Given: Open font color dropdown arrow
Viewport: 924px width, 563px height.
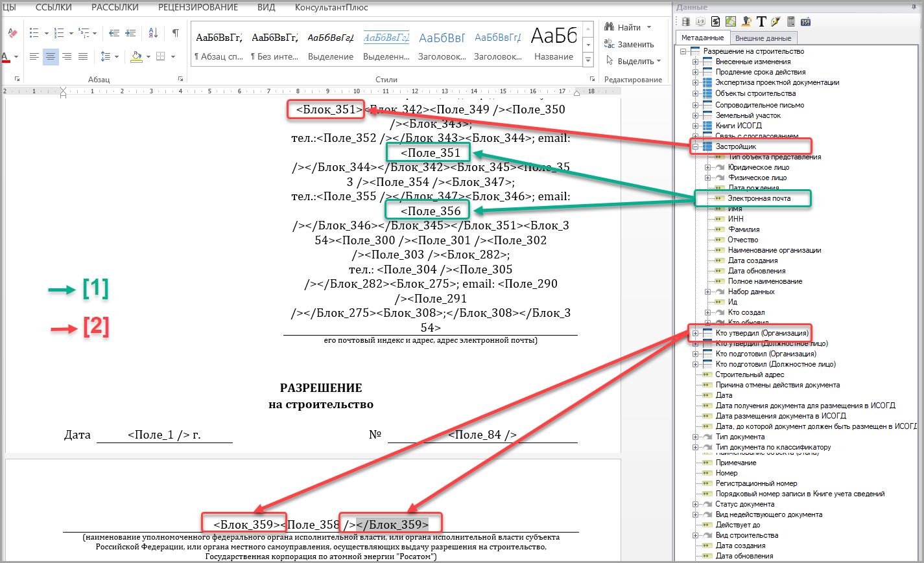Looking at the screenshot, I should 16,58.
